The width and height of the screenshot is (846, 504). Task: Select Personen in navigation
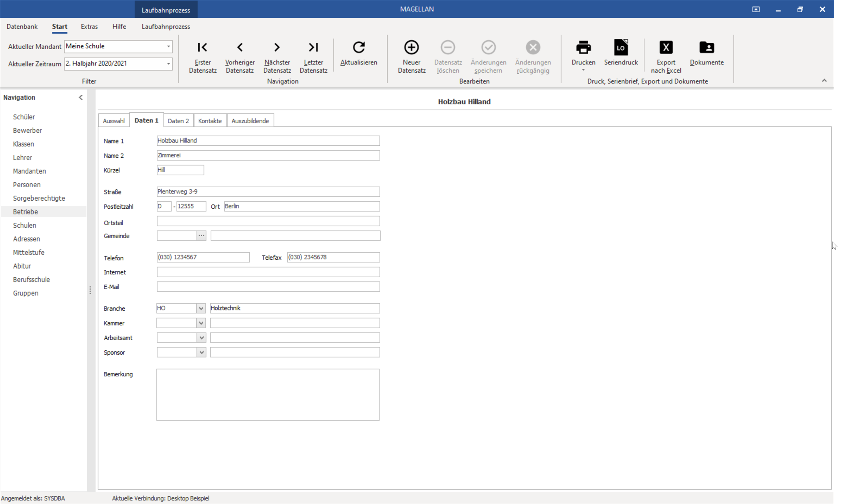(x=27, y=184)
